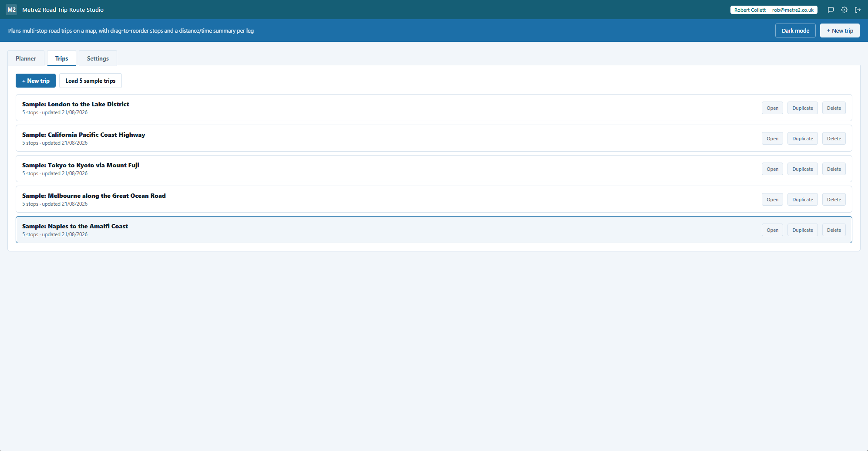Create a trip with blue New trip button
868x451 pixels.
point(36,81)
